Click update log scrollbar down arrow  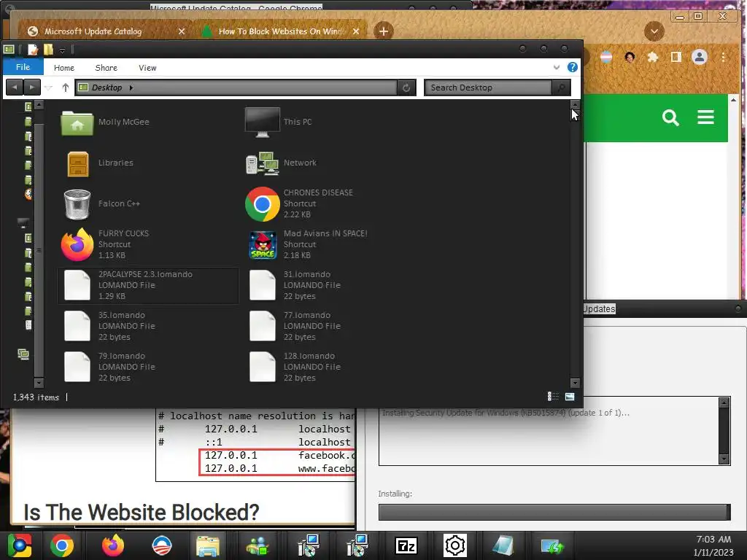tap(724, 459)
